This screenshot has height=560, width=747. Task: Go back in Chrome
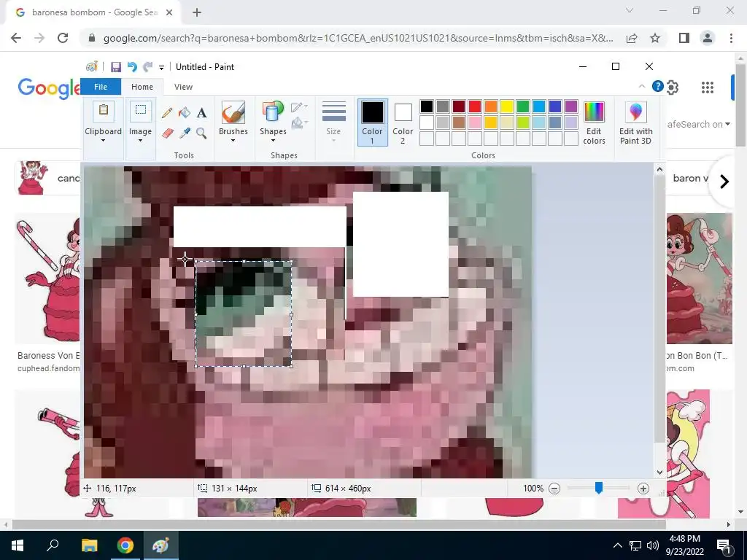(16, 38)
